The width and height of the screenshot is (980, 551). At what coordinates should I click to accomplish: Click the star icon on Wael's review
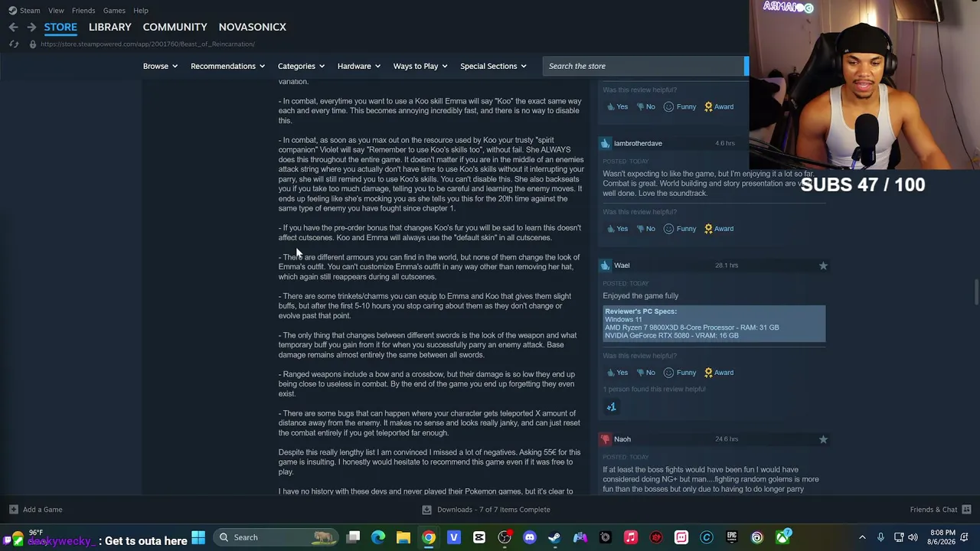(x=823, y=266)
